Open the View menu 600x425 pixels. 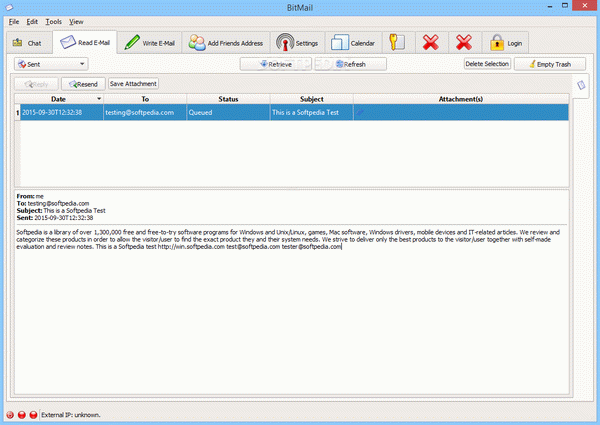tap(76, 22)
